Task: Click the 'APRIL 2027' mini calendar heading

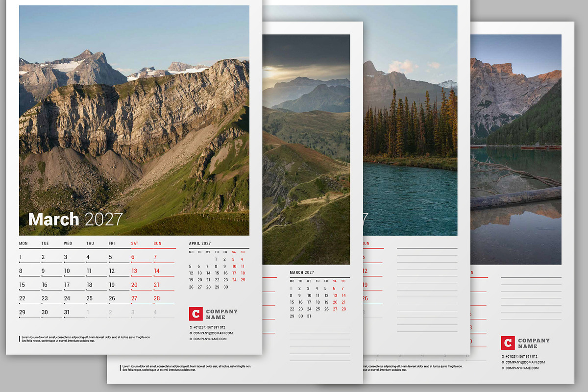Action: click(200, 244)
